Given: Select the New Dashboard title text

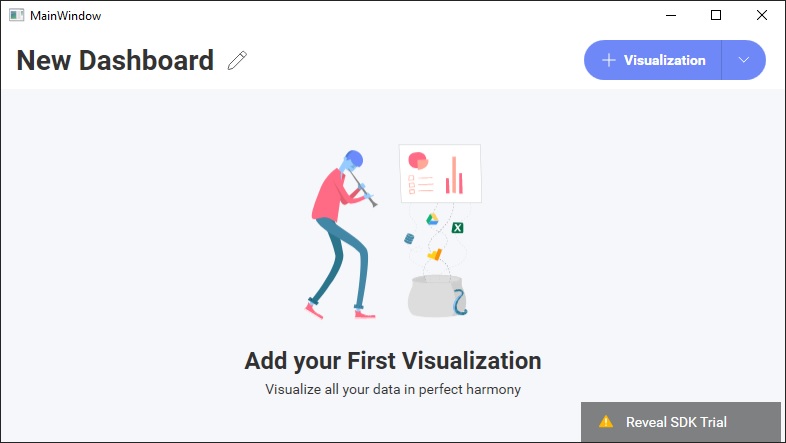Looking at the screenshot, I should click(115, 61).
